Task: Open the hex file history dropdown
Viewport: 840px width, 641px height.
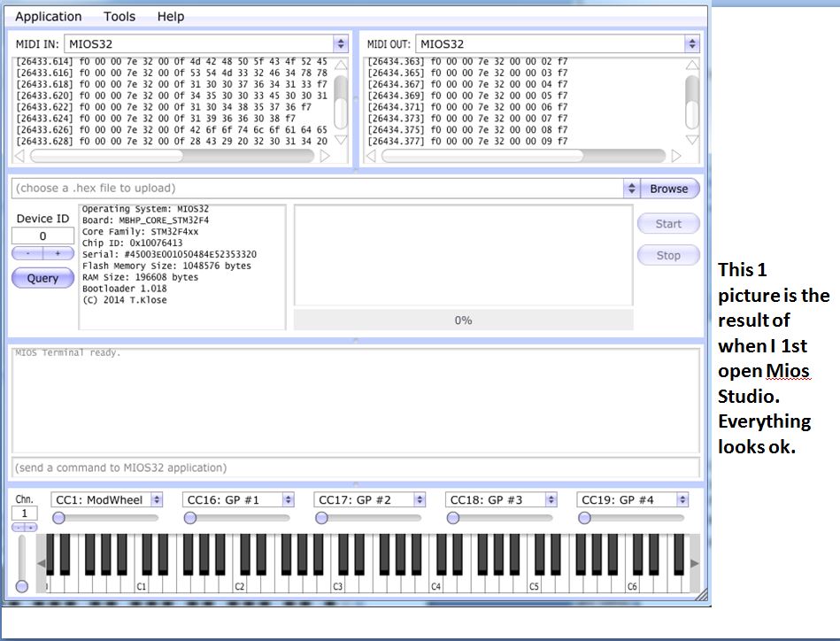Action: pyautogui.click(x=631, y=189)
